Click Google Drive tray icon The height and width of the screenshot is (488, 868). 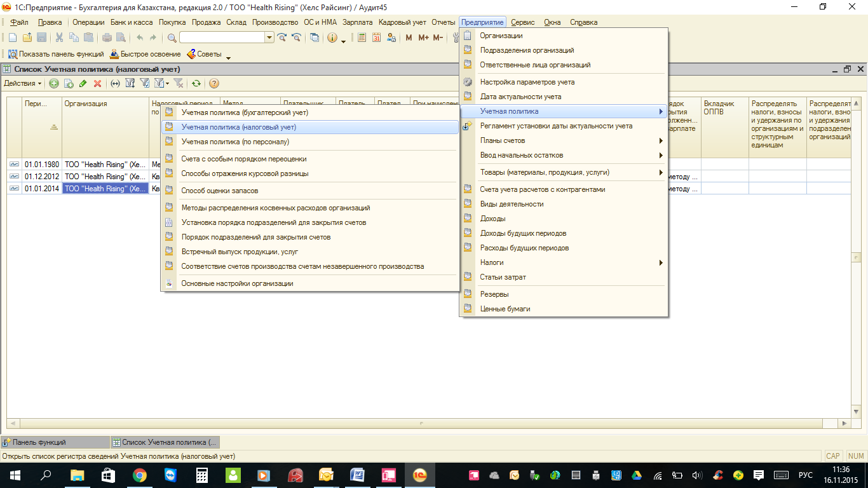click(x=637, y=475)
